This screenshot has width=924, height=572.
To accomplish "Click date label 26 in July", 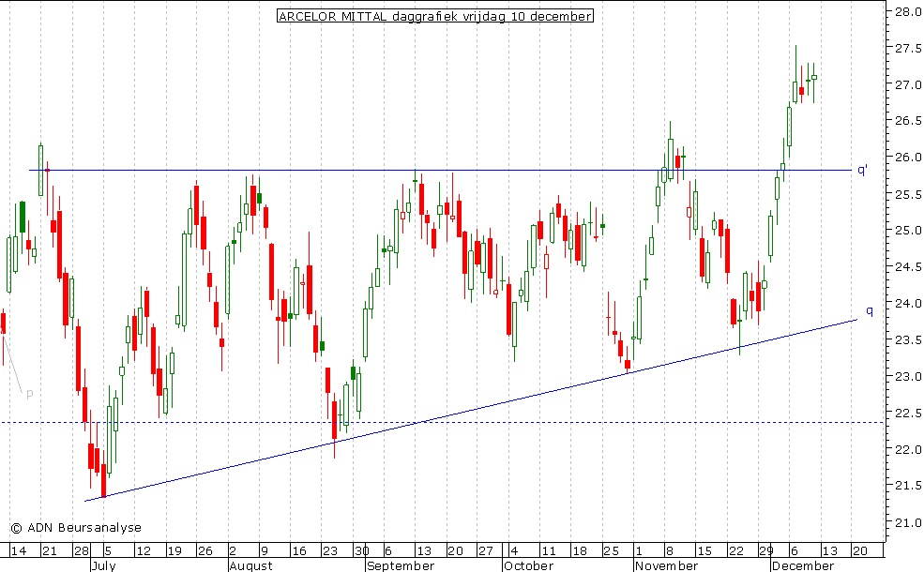I will [205, 550].
